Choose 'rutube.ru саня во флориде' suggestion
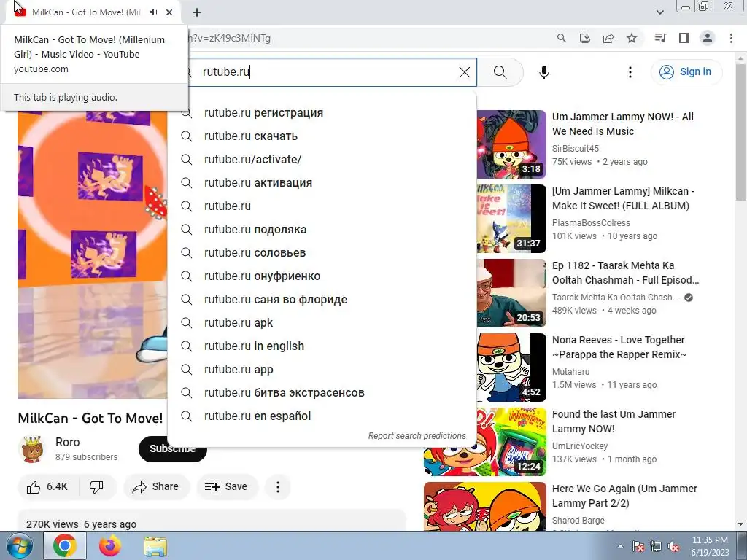Screen dimensions: 747x560 (322, 300)
